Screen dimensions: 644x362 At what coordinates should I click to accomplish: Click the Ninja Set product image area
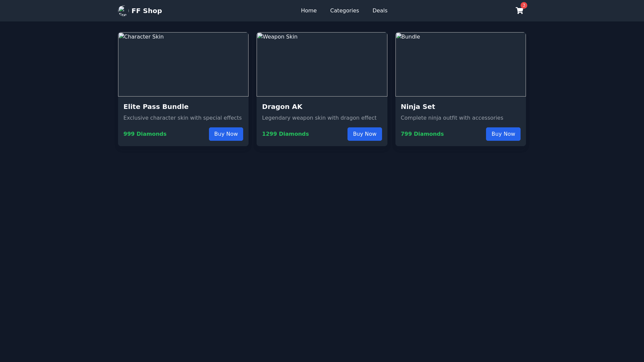[x=461, y=64]
